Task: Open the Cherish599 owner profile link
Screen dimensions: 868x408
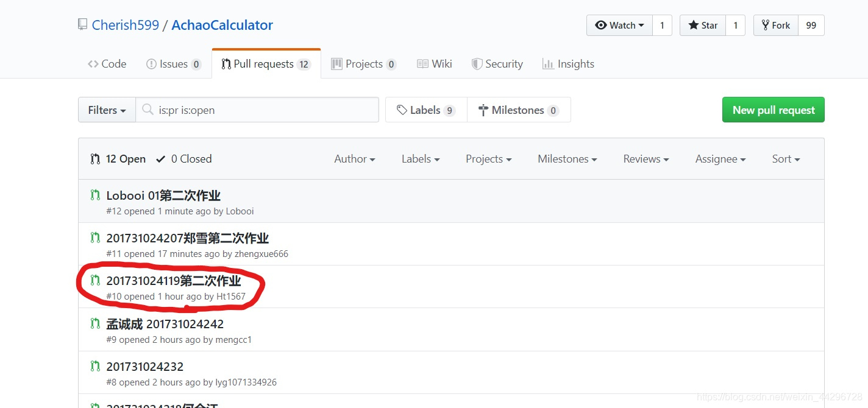Action: 126,25
